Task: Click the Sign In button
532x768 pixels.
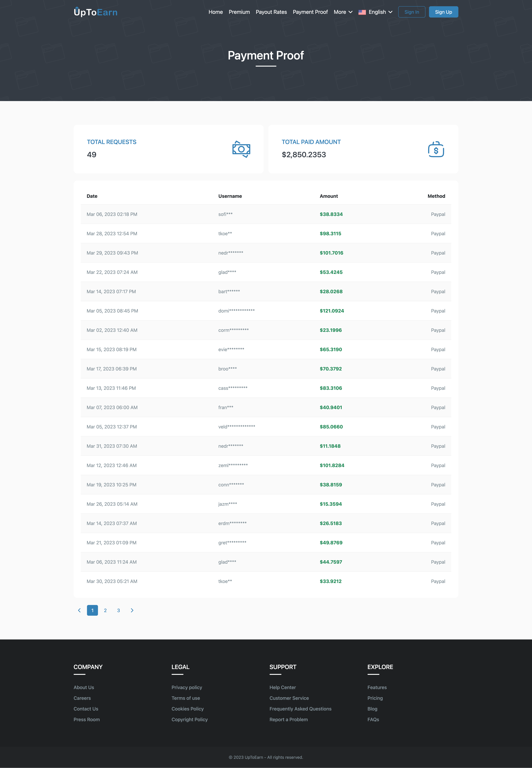Action: 411,12
